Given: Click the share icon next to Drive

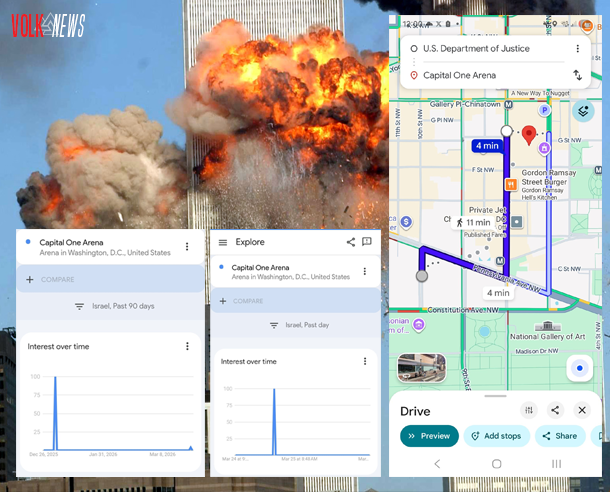Looking at the screenshot, I should pyautogui.click(x=555, y=410).
